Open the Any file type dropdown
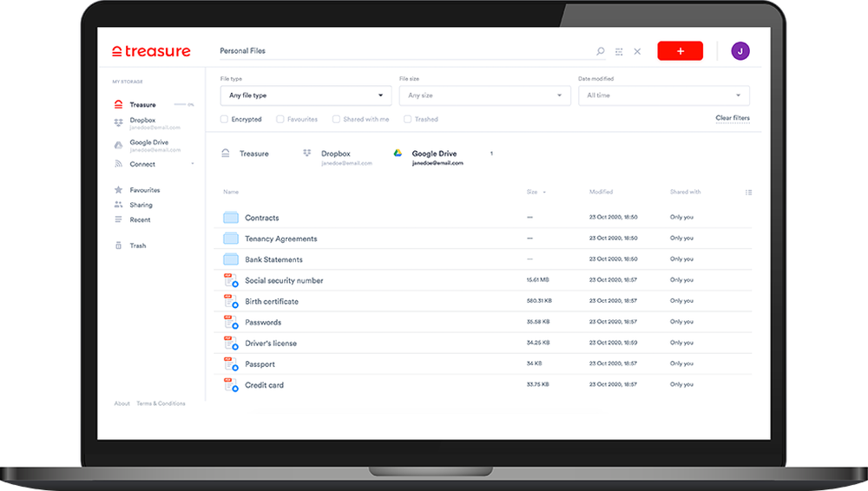This screenshot has width=868, height=491. coord(306,95)
